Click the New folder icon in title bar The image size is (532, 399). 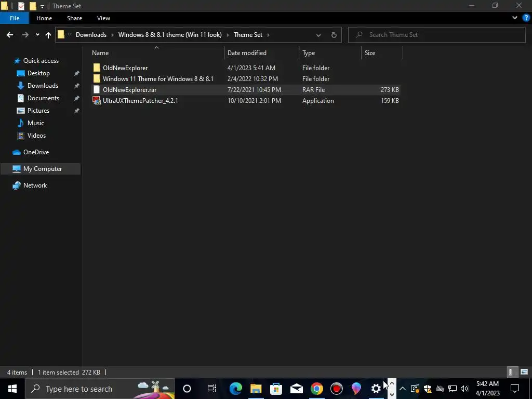pos(33,6)
